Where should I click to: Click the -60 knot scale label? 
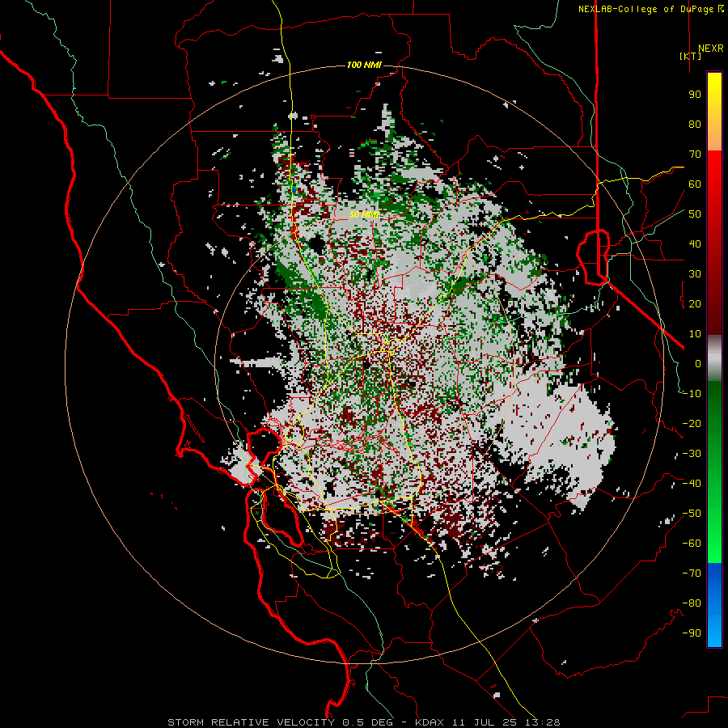point(692,544)
